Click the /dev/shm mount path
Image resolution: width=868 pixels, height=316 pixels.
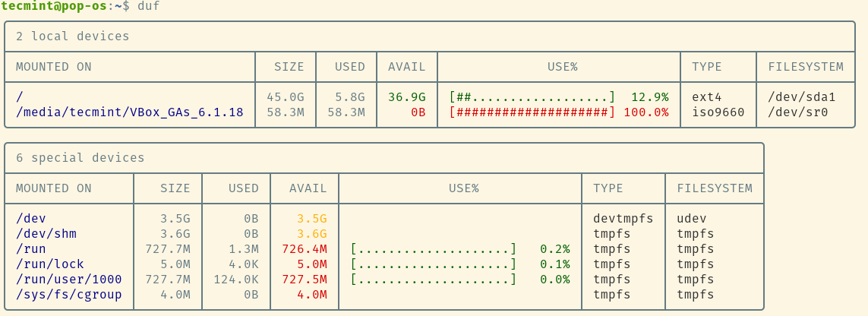click(46, 234)
